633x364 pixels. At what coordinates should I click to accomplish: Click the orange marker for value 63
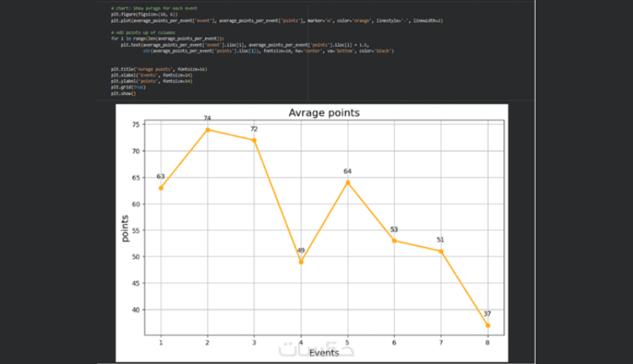click(161, 188)
